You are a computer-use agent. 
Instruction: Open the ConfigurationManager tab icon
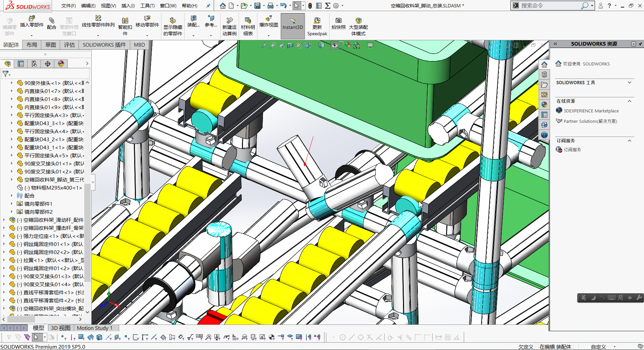click(34, 64)
